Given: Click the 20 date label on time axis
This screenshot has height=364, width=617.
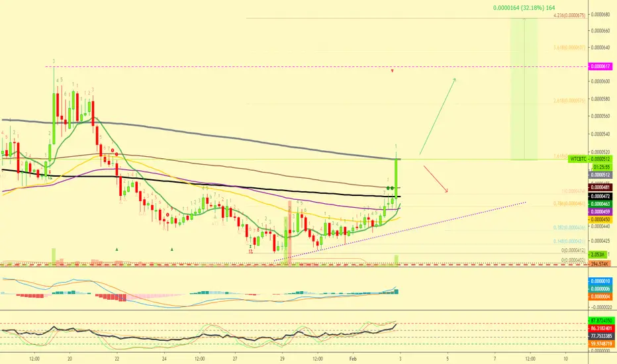Looking at the screenshot, I should [x=70, y=359].
